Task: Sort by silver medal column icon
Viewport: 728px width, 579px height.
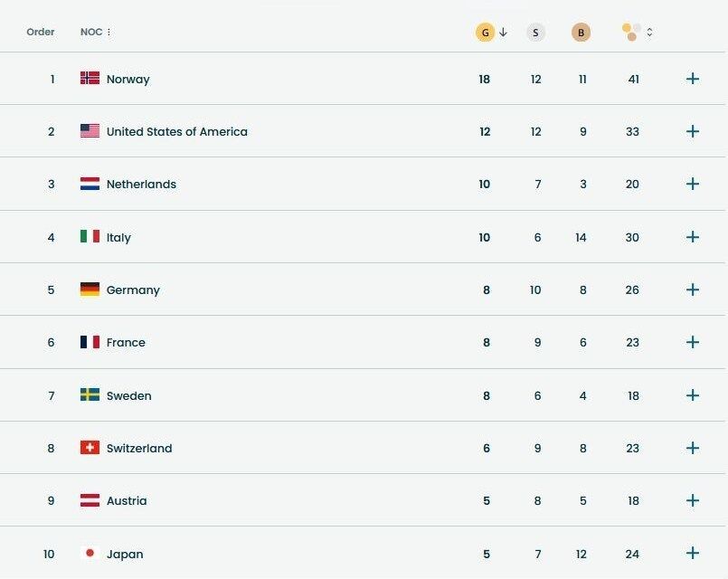Action: pos(535,33)
